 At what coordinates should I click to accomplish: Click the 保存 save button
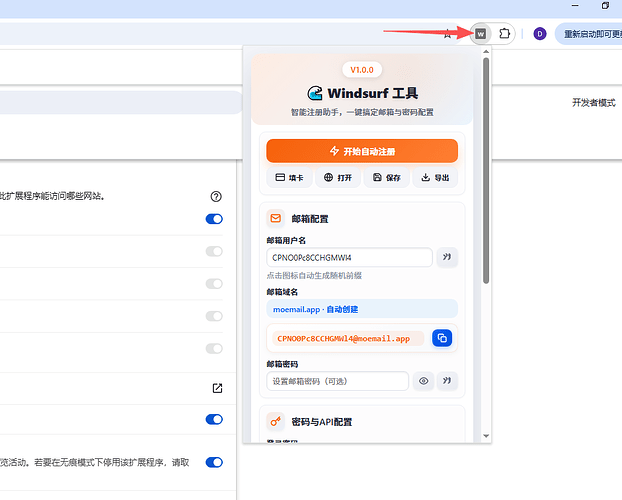coord(386,177)
